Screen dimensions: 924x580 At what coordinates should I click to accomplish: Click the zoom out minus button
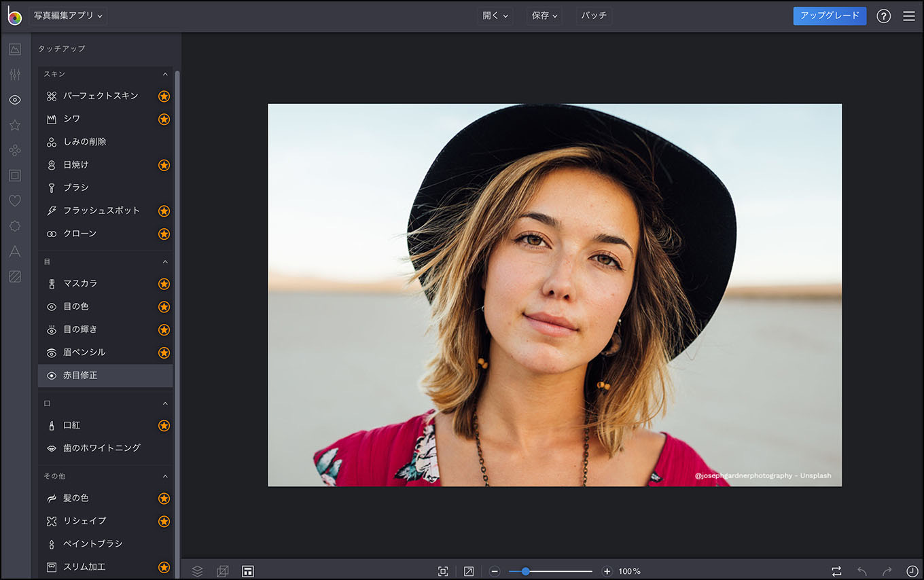click(x=495, y=571)
